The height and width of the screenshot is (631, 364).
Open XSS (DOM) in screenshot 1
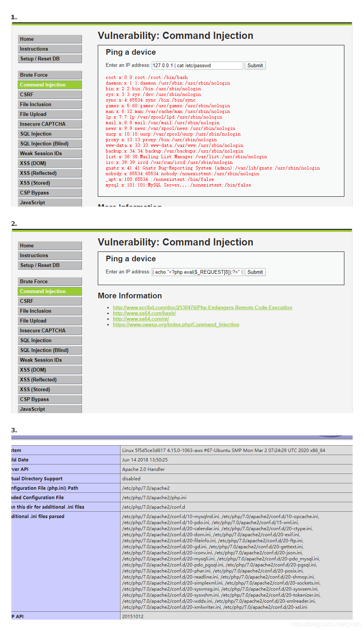(49, 163)
